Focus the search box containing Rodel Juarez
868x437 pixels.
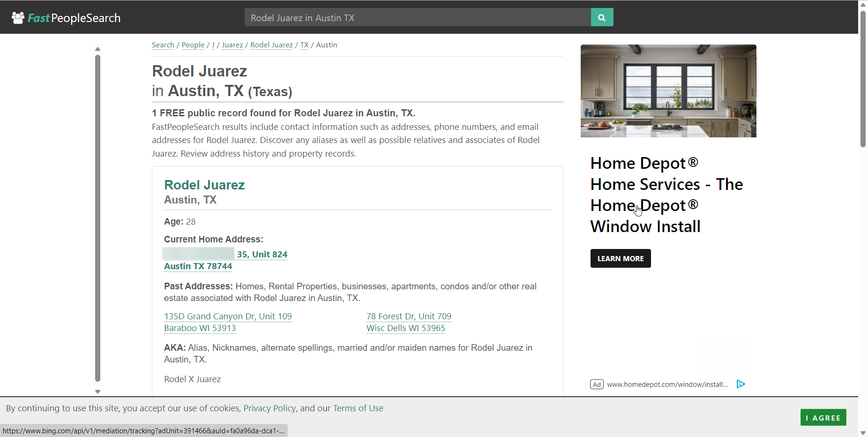click(x=418, y=17)
